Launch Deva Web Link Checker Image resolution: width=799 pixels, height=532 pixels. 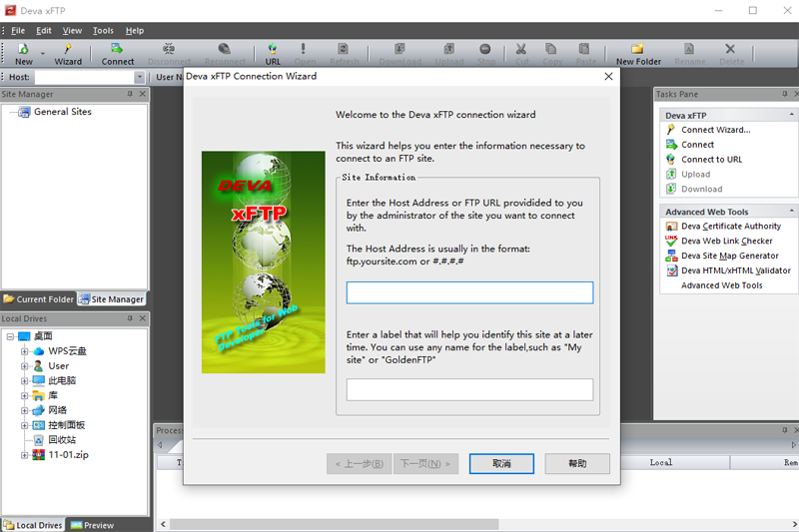727,241
